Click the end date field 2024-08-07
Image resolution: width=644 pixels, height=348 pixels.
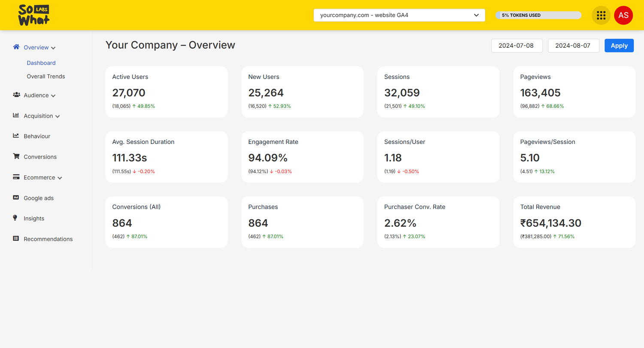(x=574, y=46)
